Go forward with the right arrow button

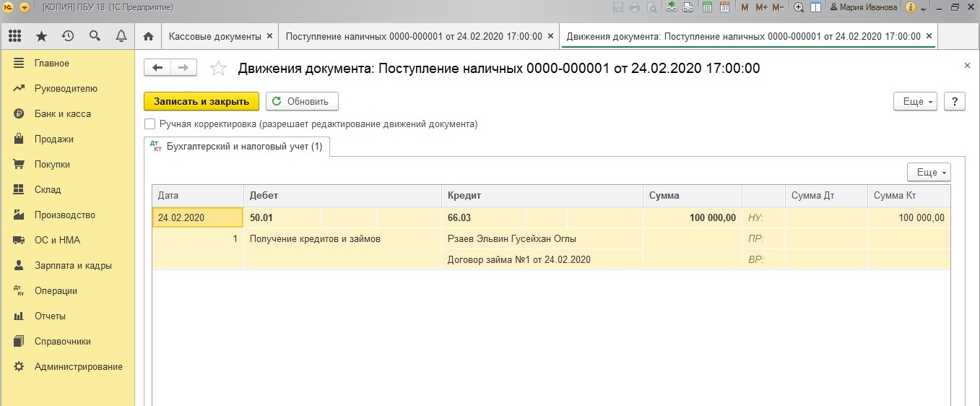click(x=183, y=68)
